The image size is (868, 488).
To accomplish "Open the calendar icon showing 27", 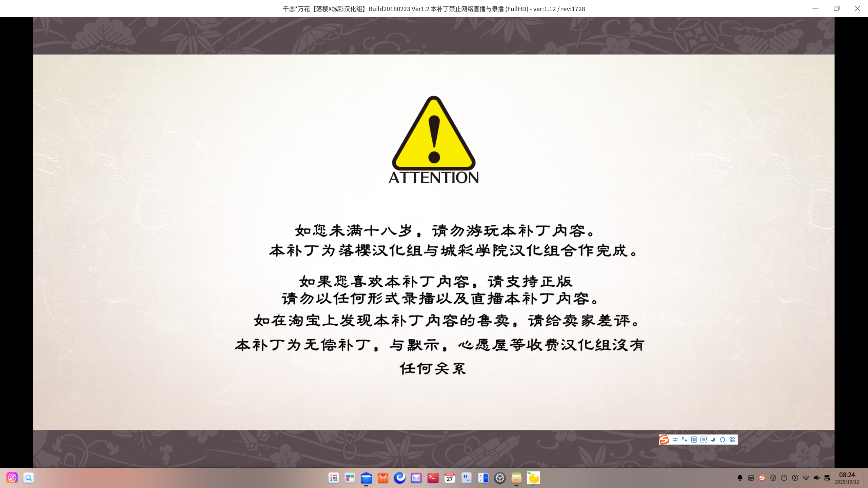I will tap(450, 478).
